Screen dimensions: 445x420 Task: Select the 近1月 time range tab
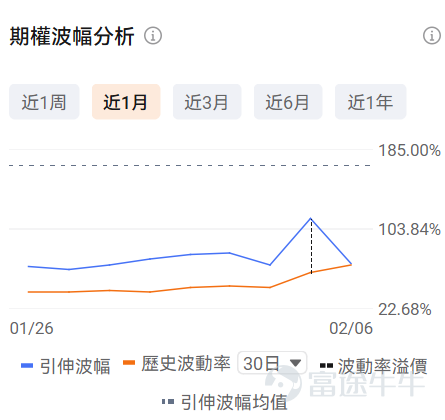coord(126,102)
